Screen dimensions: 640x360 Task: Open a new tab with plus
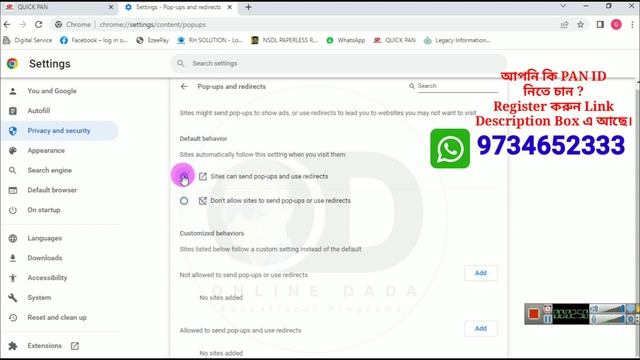(x=248, y=7)
